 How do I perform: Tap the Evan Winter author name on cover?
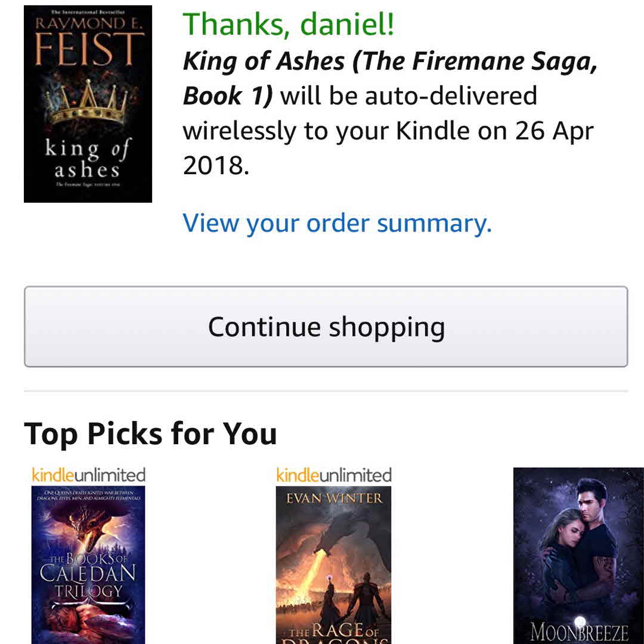click(x=333, y=499)
